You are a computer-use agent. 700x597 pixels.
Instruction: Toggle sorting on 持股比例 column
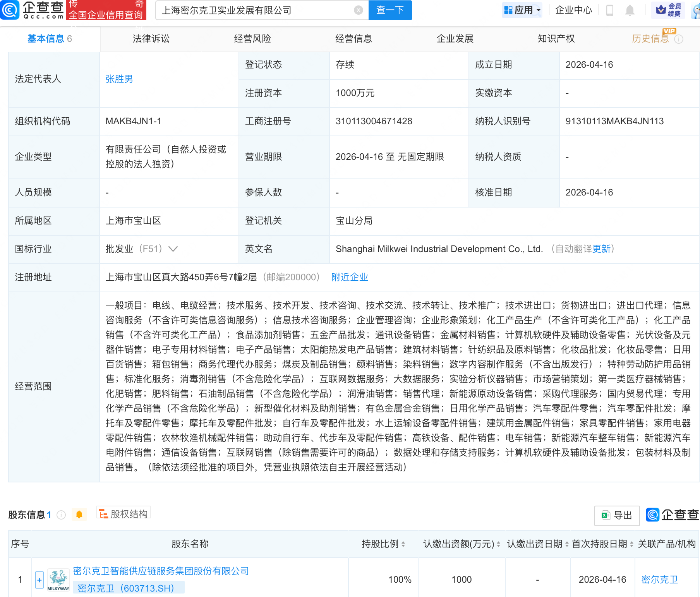tap(404, 544)
